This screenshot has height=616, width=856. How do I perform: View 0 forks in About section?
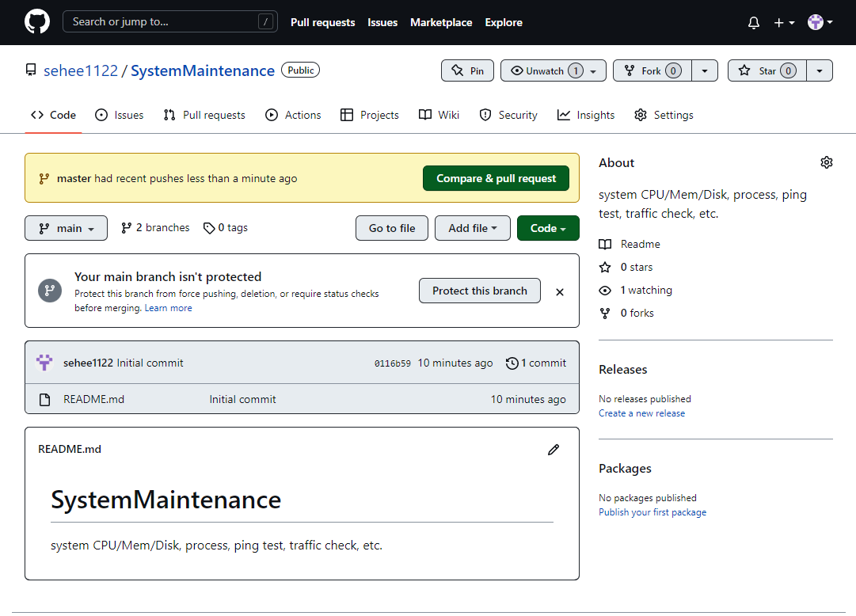(626, 313)
